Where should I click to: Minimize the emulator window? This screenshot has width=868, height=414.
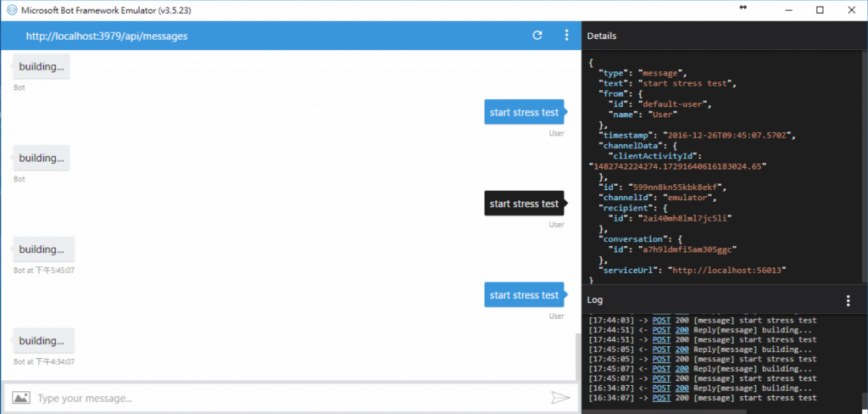click(x=791, y=10)
